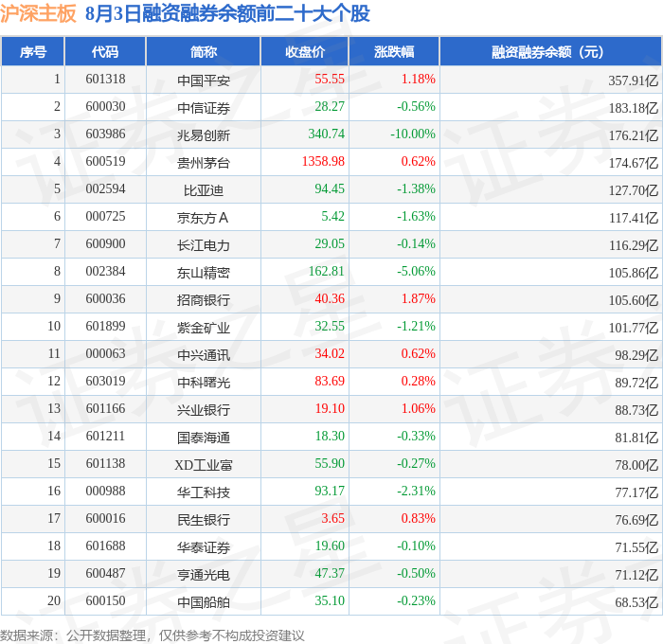Select the 简称 column header

coord(204,51)
